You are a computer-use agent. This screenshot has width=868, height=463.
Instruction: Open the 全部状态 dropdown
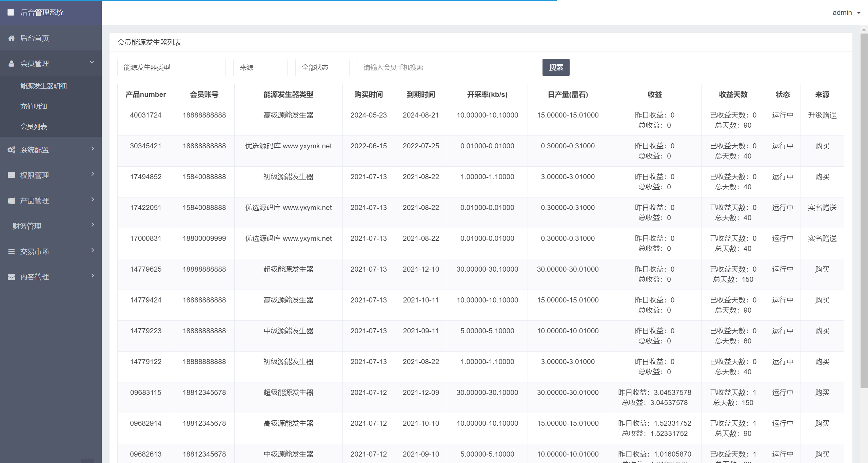tap(322, 67)
